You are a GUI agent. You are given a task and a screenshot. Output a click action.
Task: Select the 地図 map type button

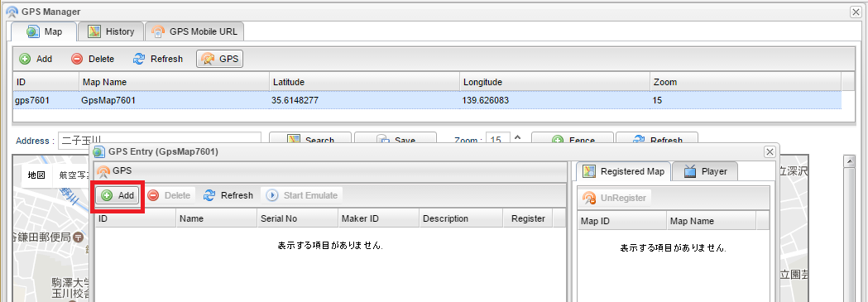coord(36,175)
